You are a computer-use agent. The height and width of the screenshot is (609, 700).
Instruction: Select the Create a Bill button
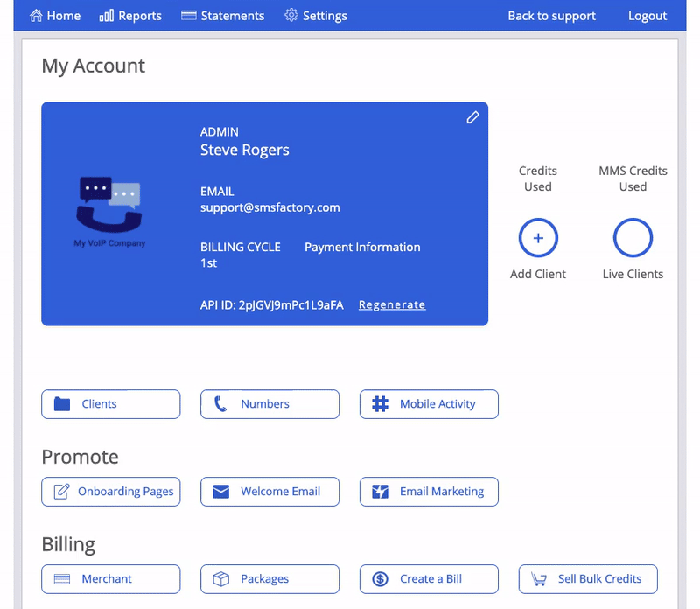(429, 579)
